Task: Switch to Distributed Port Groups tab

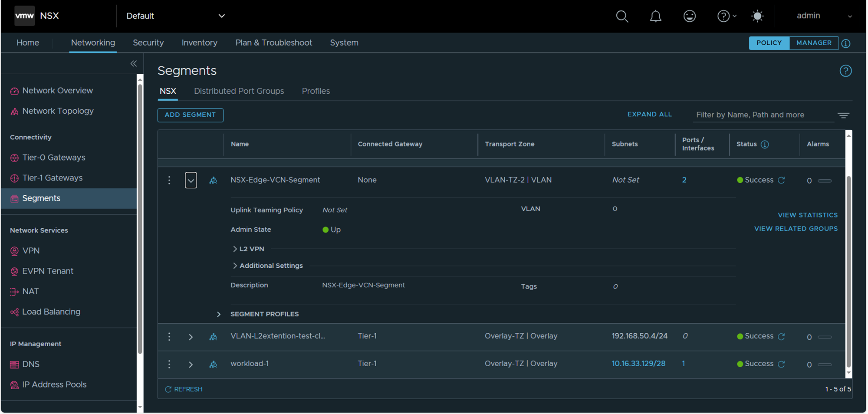Action: (x=239, y=91)
